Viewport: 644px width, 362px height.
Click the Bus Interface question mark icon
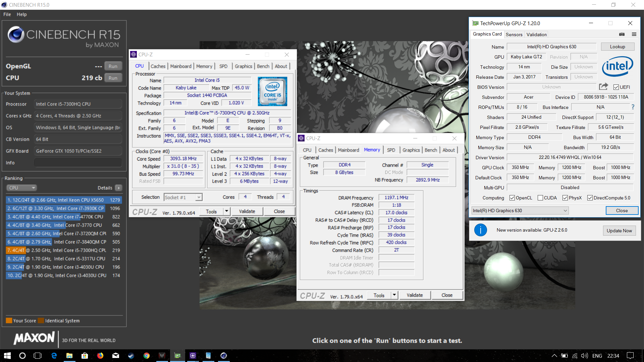tap(633, 107)
